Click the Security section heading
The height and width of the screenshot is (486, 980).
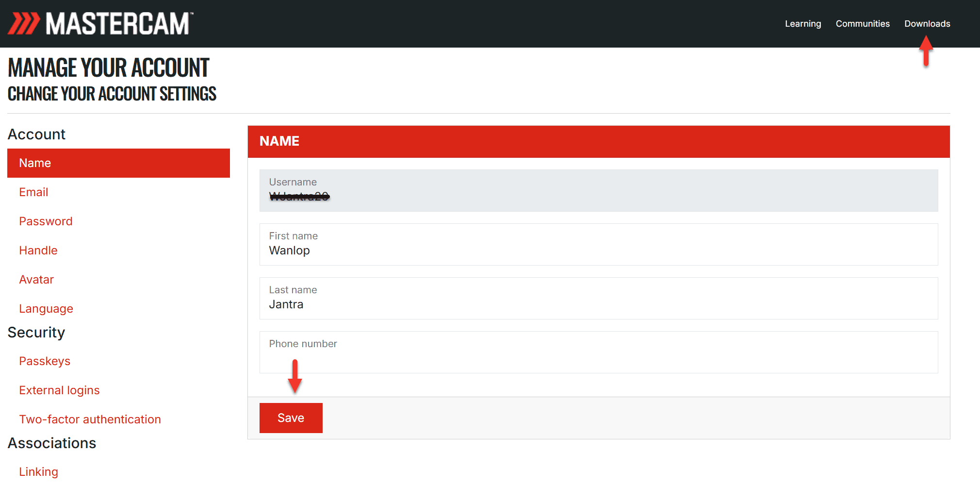tap(36, 333)
